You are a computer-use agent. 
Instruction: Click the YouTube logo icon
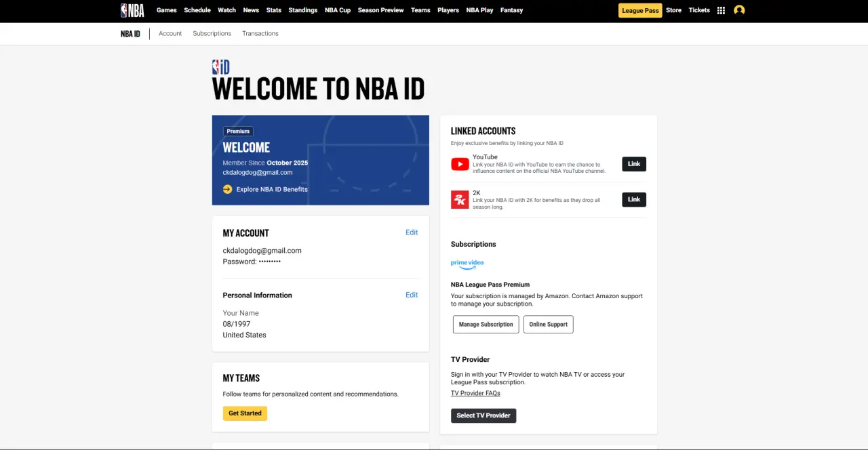click(x=460, y=164)
